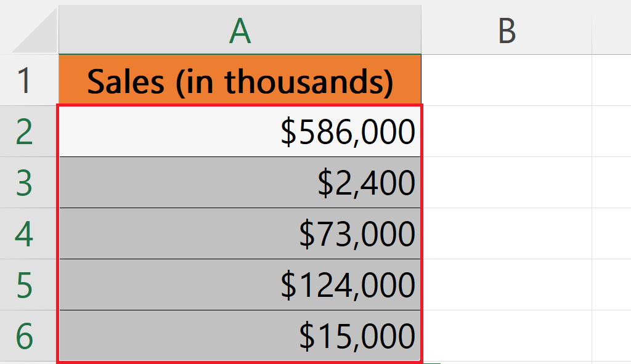
Task: Select the cell containing $586,000
Action: [x=240, y=129]
